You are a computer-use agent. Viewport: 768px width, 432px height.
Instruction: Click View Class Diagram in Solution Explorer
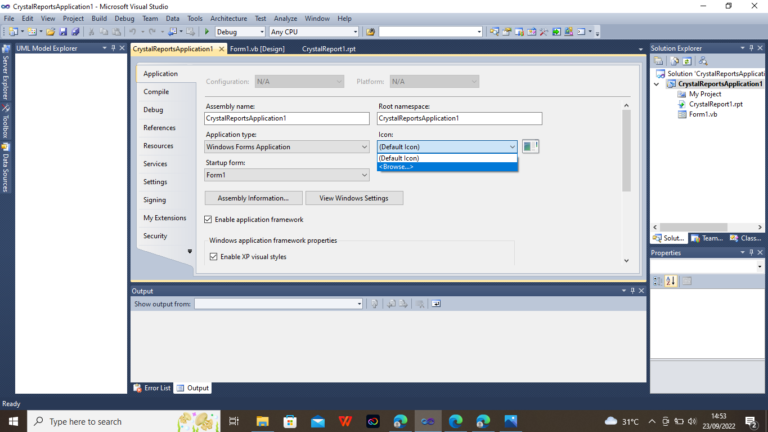tap(703, 61)
